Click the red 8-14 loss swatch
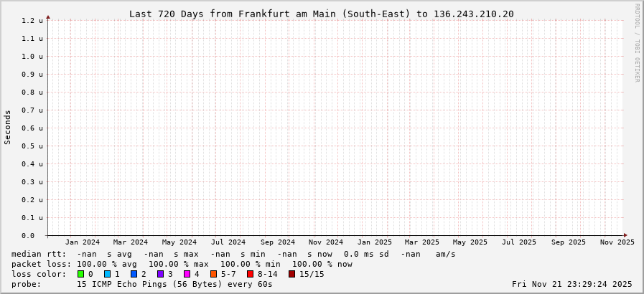This screenshot has height=294, width=644. click(x=251, y=274)
